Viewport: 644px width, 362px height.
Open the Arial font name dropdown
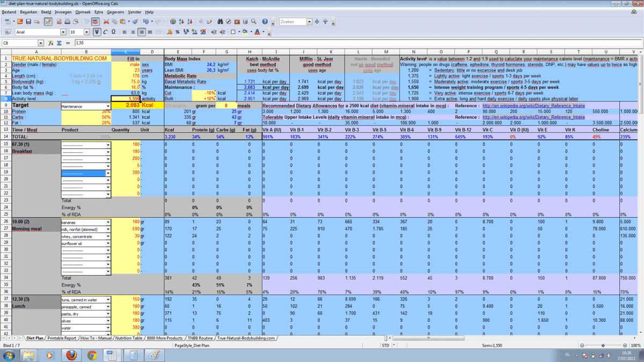pos(63,32)
